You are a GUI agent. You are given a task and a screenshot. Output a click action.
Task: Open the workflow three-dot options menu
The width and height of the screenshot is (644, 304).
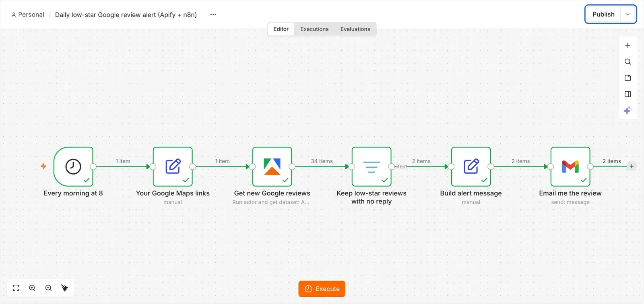213,14
